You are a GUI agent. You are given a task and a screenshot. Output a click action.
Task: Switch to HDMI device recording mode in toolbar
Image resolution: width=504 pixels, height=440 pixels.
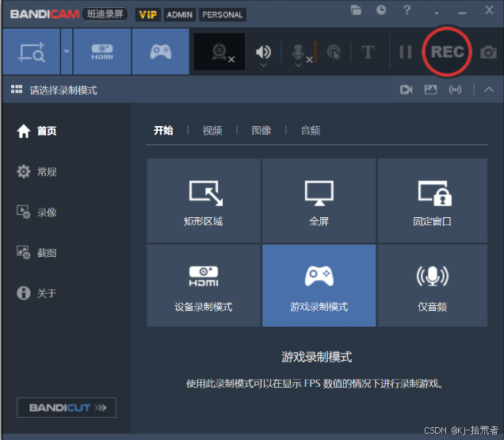pyautogui.click(x=102, y=52)
